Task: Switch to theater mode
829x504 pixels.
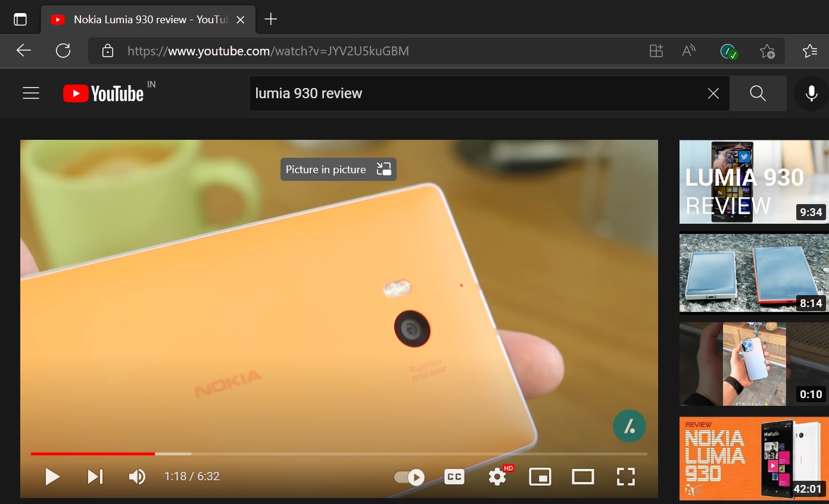Action: 583,477
